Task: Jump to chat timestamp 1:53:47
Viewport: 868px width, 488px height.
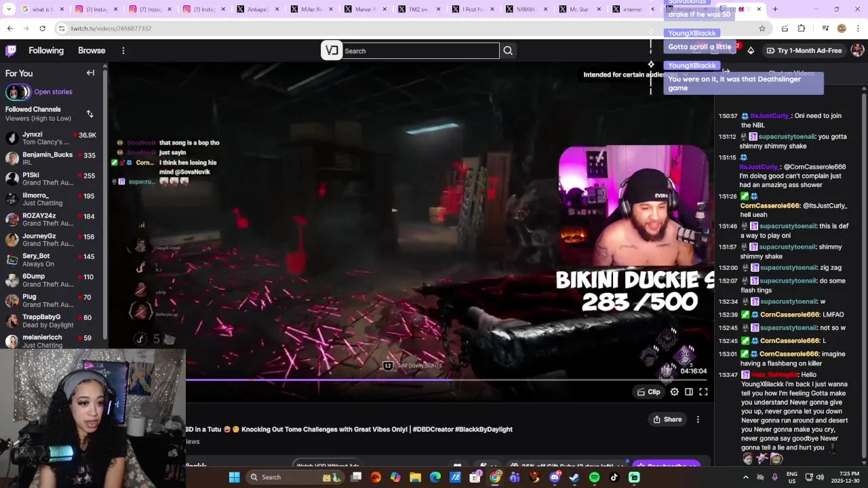Action: pos(728,375)
